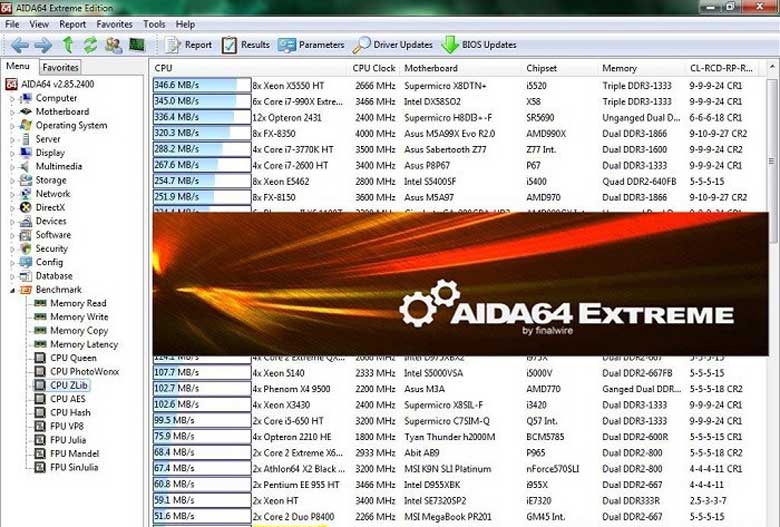
Task: Go back with the blue left arrow
Action: (19, 45)
